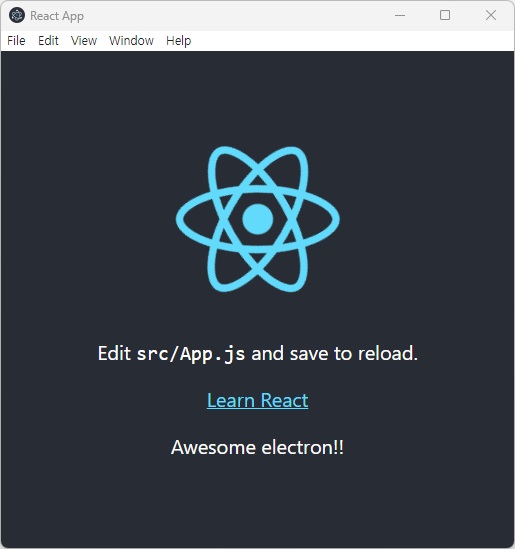
Task: Open the View menu
Action: pos(84,41)
